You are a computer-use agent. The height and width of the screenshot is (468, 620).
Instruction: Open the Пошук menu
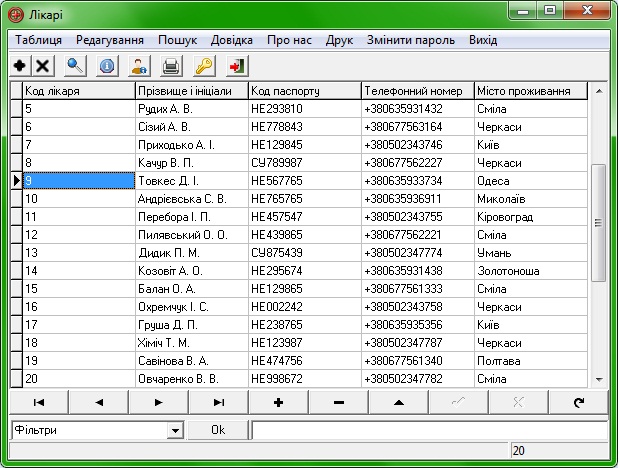coord(178,40)
